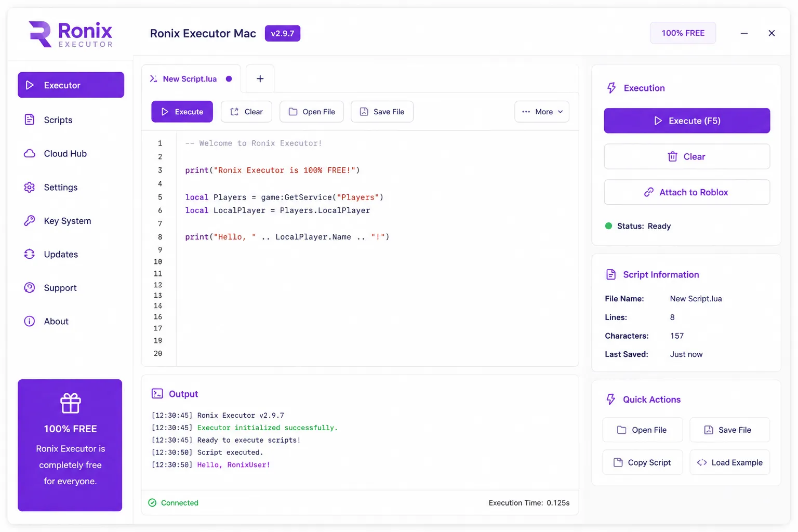Click the Clear button with trash icon

point(687,156)
